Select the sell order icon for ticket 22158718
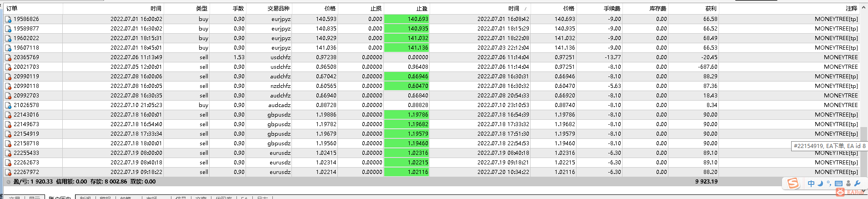Image resolution: width=868 pixels, height=199 pixels. tap(8, 143)
